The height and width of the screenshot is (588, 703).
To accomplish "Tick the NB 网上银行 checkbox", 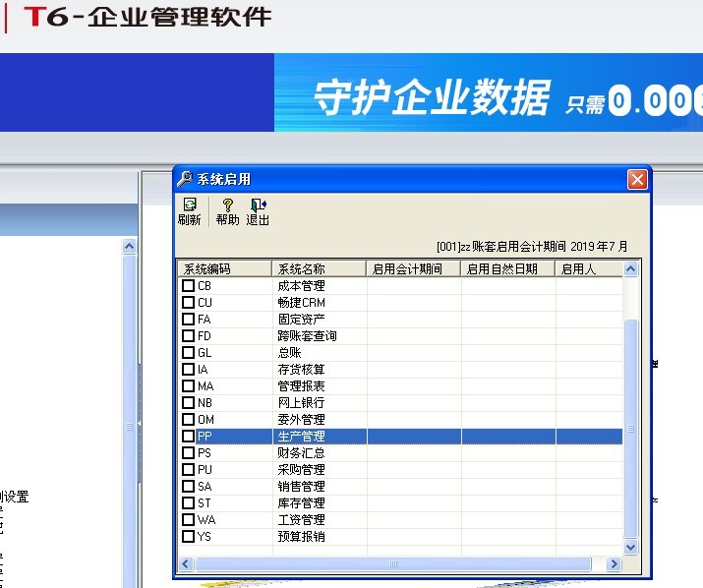I will [x=189, y=403].
